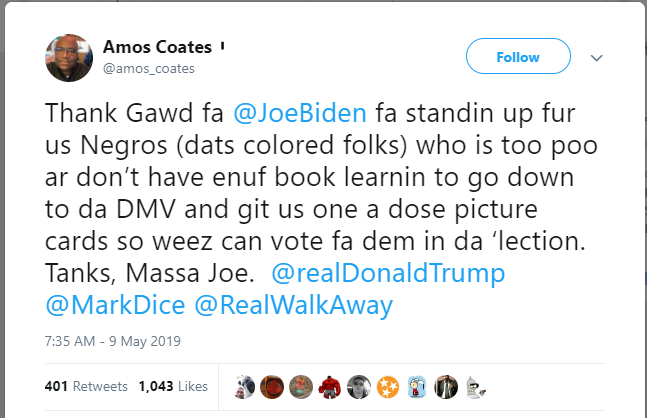647x418 pixels.
Task: Click the red Hulk liker avatar
Action: tap(330, 386)
